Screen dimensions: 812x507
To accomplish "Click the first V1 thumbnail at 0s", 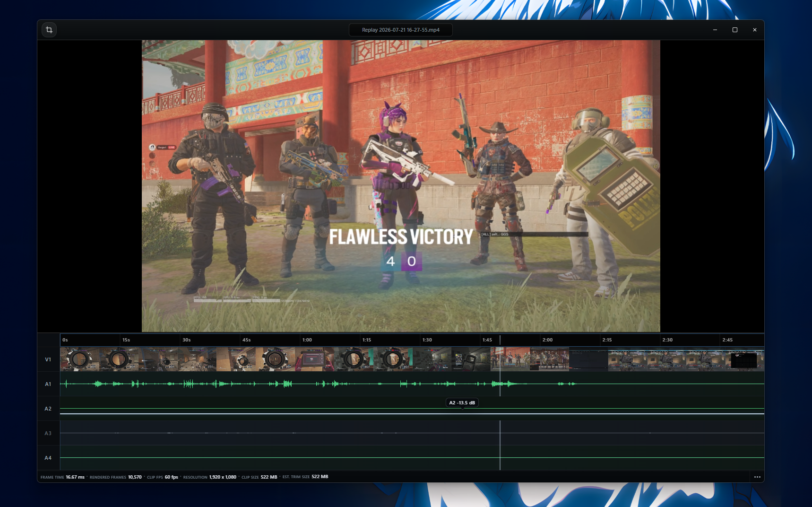I will tap(80, 359).
